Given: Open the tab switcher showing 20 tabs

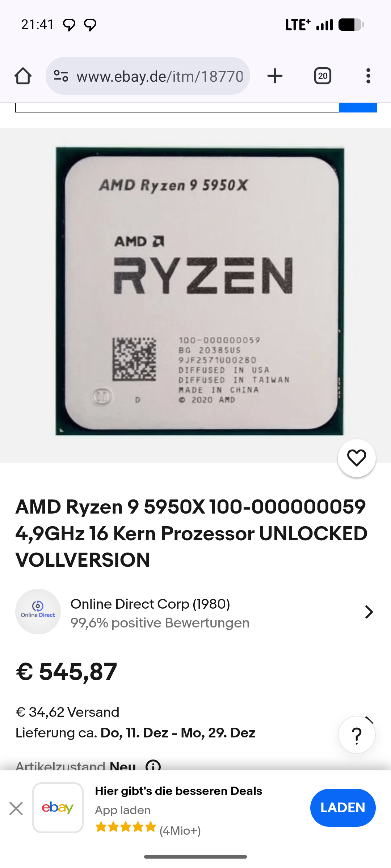Looking at the screenshot, I should coord(323,76).
